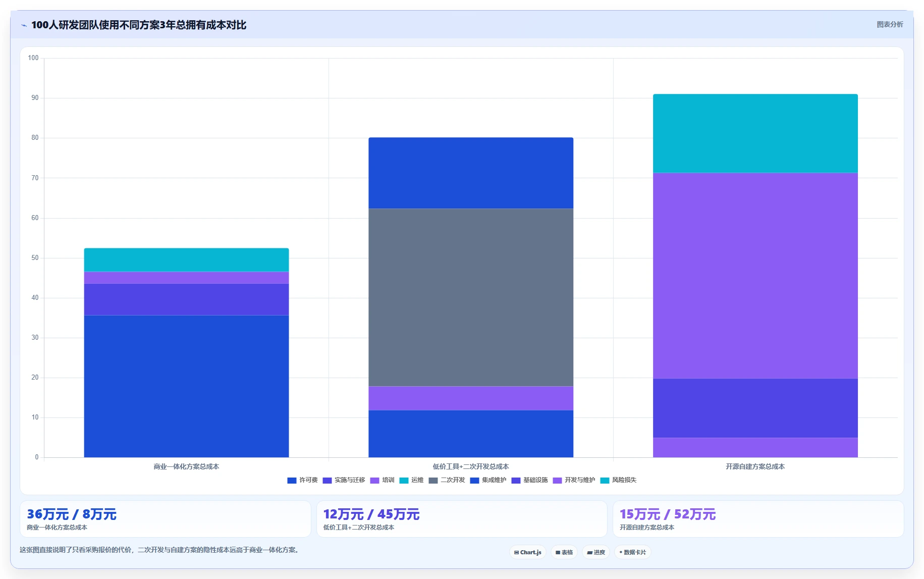924x579 pixels.
Task: Click the 低价工具+二次开发总成本 axis label
Action: (471, 466)
